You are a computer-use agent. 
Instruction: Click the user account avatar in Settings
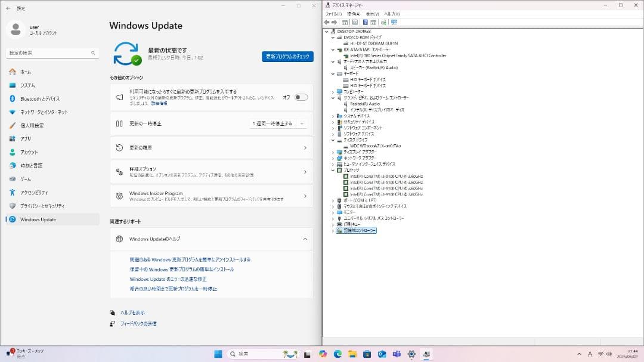[x=15, y=29]
